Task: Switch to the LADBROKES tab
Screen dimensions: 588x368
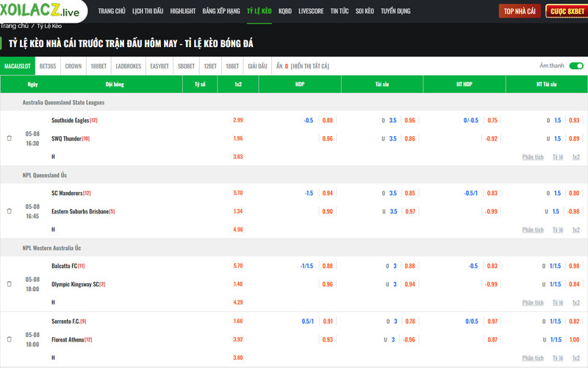Action: (x=128, y=66)
